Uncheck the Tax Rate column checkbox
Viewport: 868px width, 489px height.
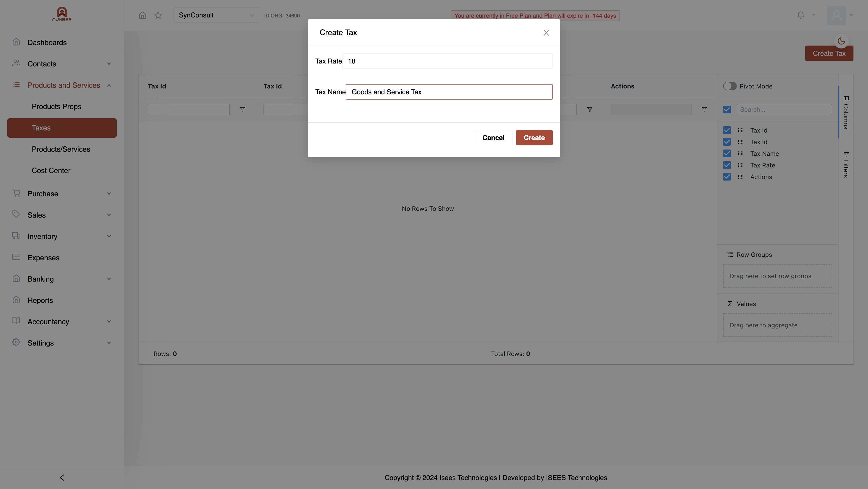[727, 165]
